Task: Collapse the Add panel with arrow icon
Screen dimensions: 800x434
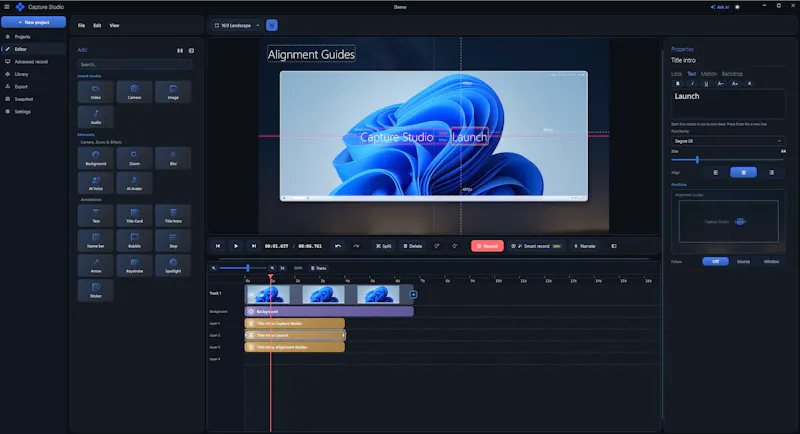Action: click(x=191, y=50)
